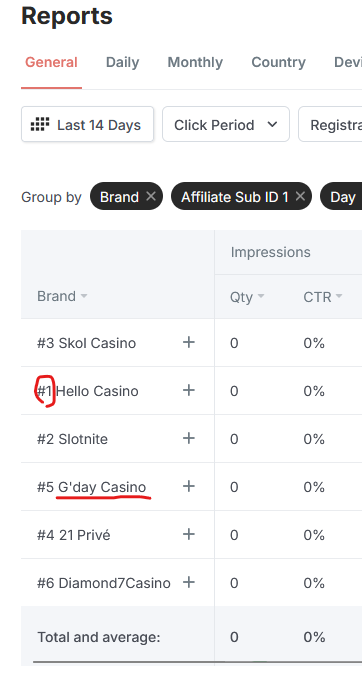Open the Registration filter dropdown
Screen dimensions: 362x682
pos(330,124)
